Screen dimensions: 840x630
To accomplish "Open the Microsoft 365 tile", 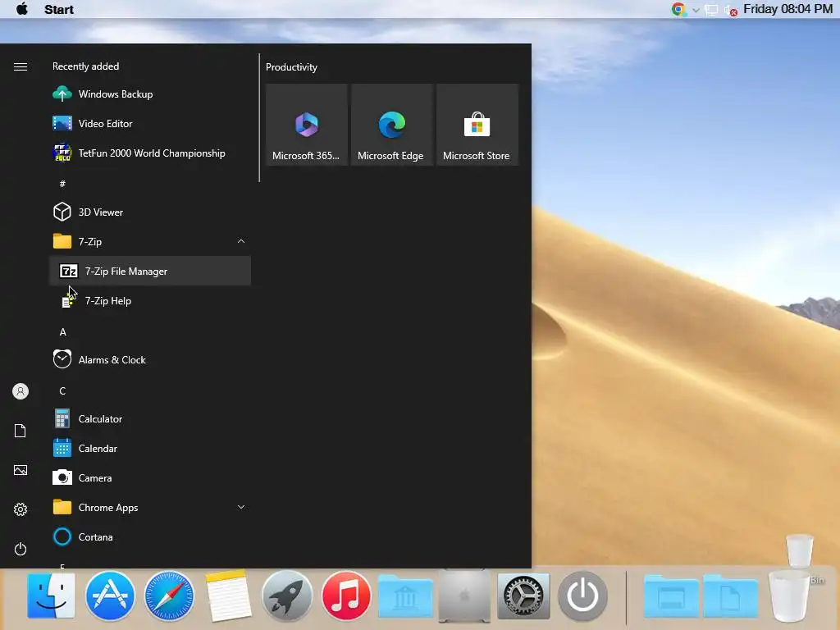I will pyautogui.click(x=307, y=125).
